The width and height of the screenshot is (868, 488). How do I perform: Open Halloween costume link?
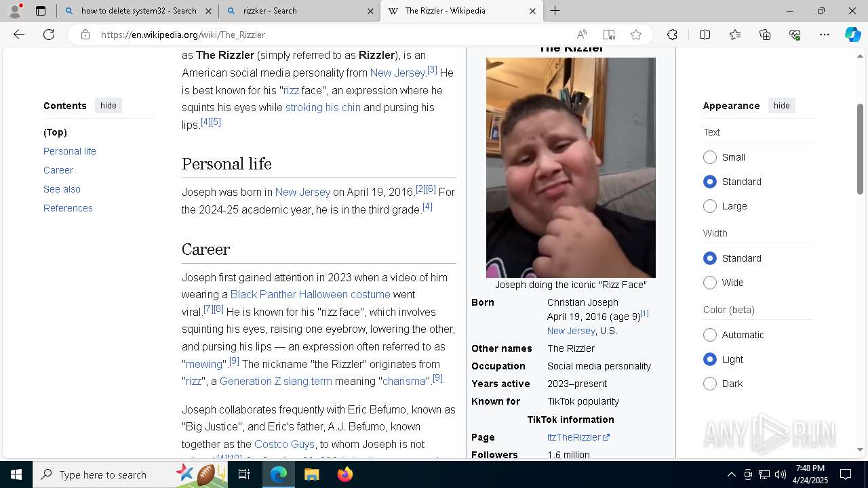(x=344, y=294)
